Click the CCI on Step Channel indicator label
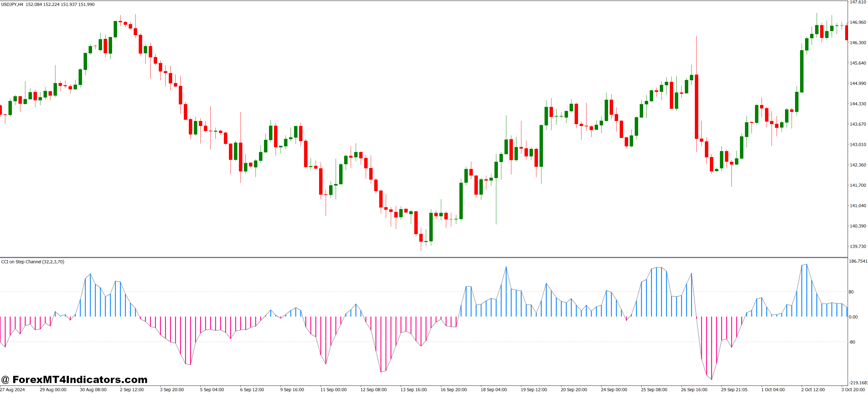The image size is (868, 394). (32, 262)
